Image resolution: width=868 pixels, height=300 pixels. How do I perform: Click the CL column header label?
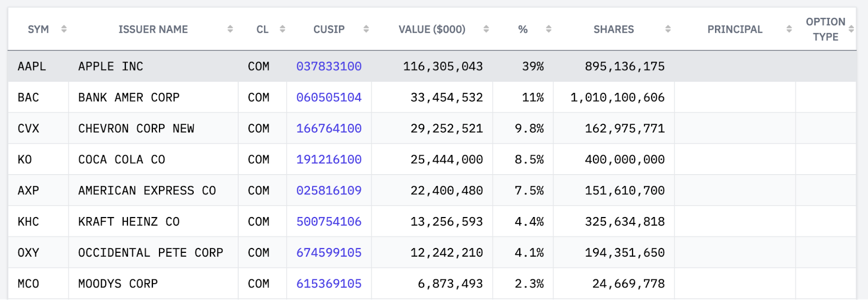pyautogui.click(x=263, y=29)
